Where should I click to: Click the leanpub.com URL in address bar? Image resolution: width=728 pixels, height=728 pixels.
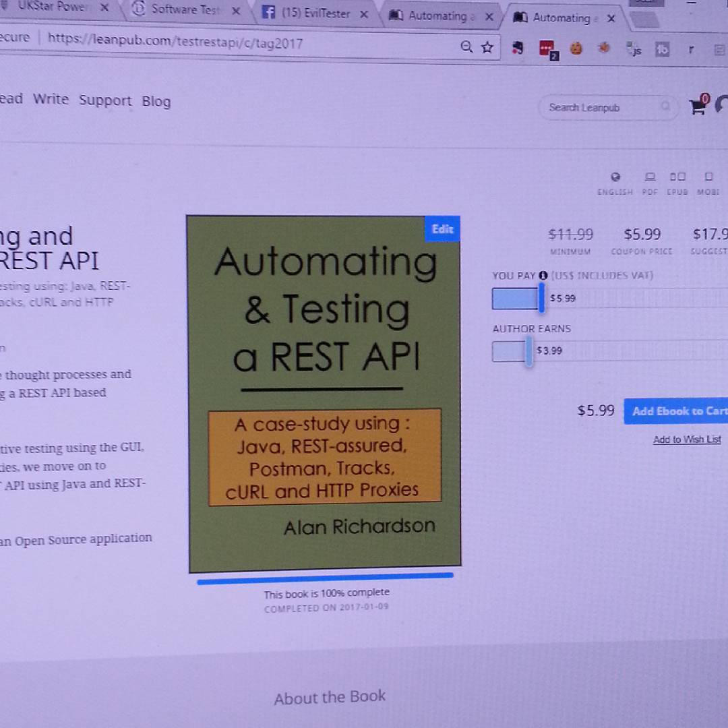(x=175, y=41)
